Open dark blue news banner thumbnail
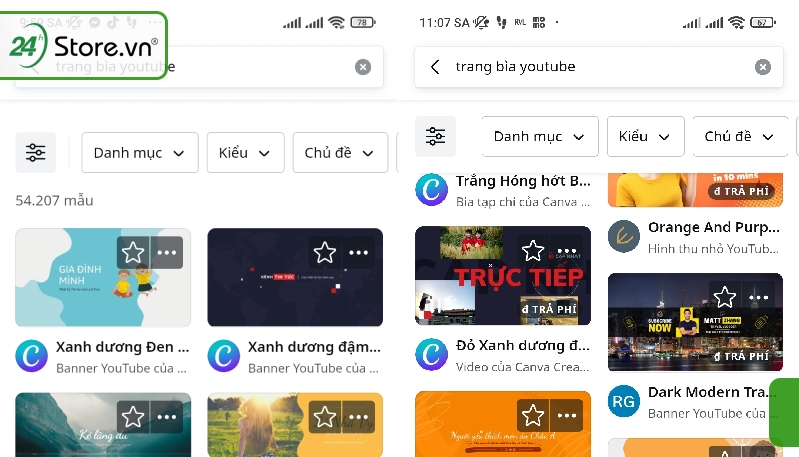Image resolution: width=799 pixels, height=457 pixels. [295, 277]
